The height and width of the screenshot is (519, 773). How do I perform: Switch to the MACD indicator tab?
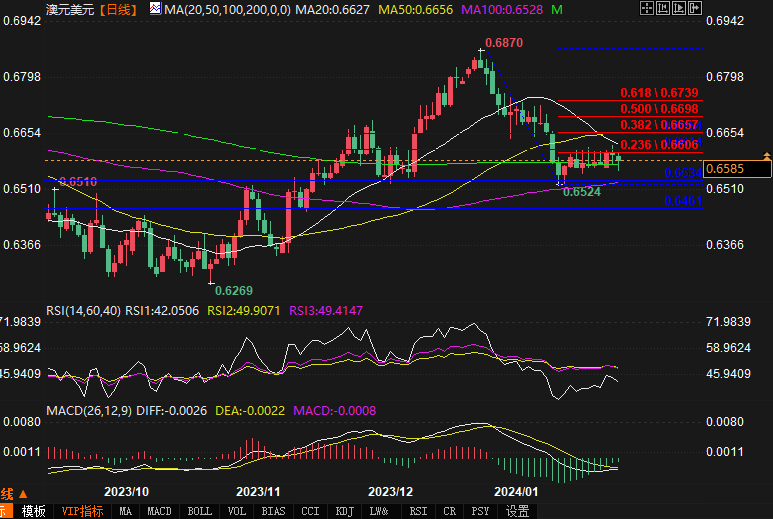(159, 511)
